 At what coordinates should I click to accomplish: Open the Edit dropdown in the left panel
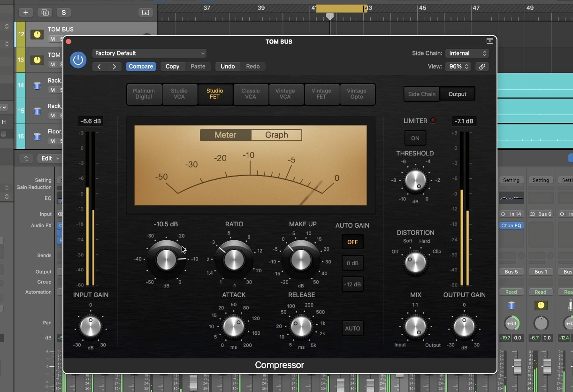[49, 158]
